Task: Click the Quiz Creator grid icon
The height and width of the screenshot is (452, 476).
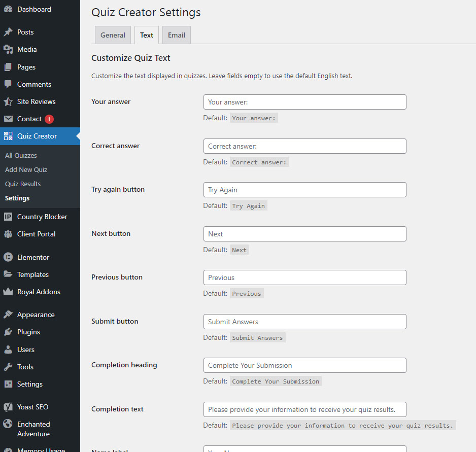Action: pyautogui.click(x=8, y=136)
